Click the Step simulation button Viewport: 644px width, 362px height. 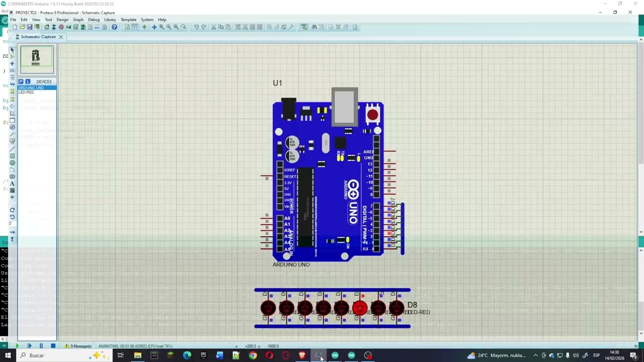pos(29,346)
